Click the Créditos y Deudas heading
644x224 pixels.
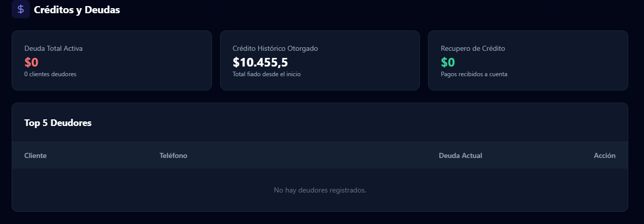coord(77,10)
